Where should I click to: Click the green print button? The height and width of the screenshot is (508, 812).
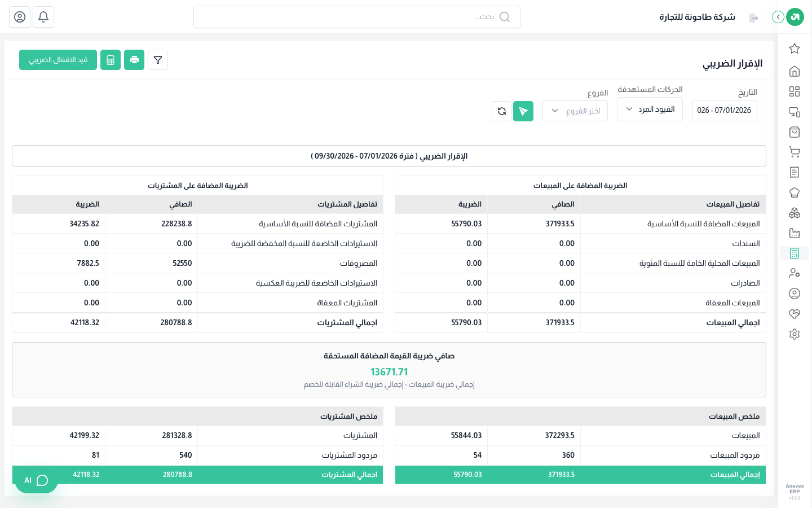click(134, 60)
